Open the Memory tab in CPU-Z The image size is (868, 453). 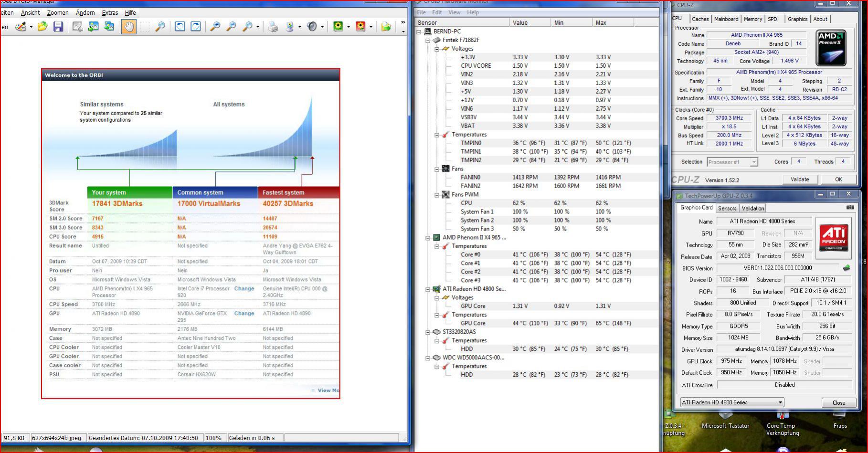click(x=752, y=19)
